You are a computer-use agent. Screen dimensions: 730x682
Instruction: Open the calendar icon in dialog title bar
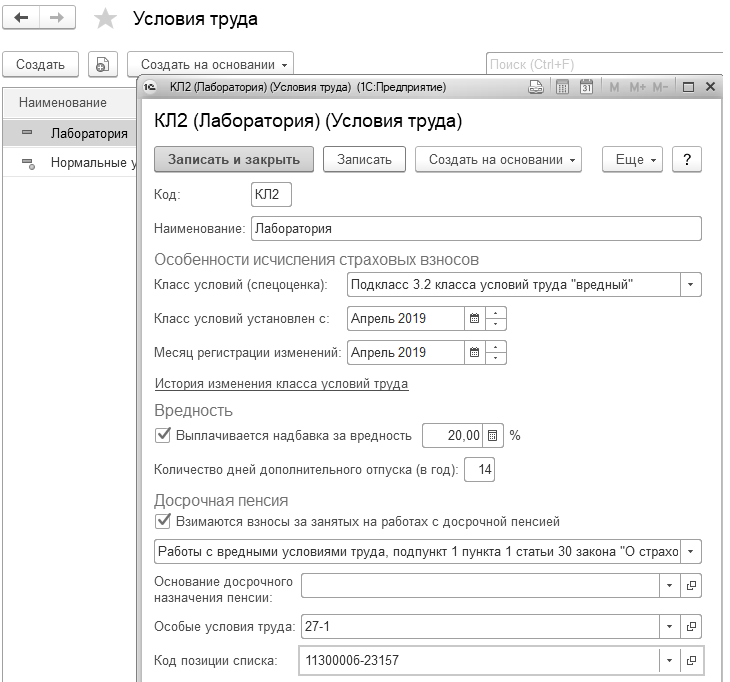(586, 87)
